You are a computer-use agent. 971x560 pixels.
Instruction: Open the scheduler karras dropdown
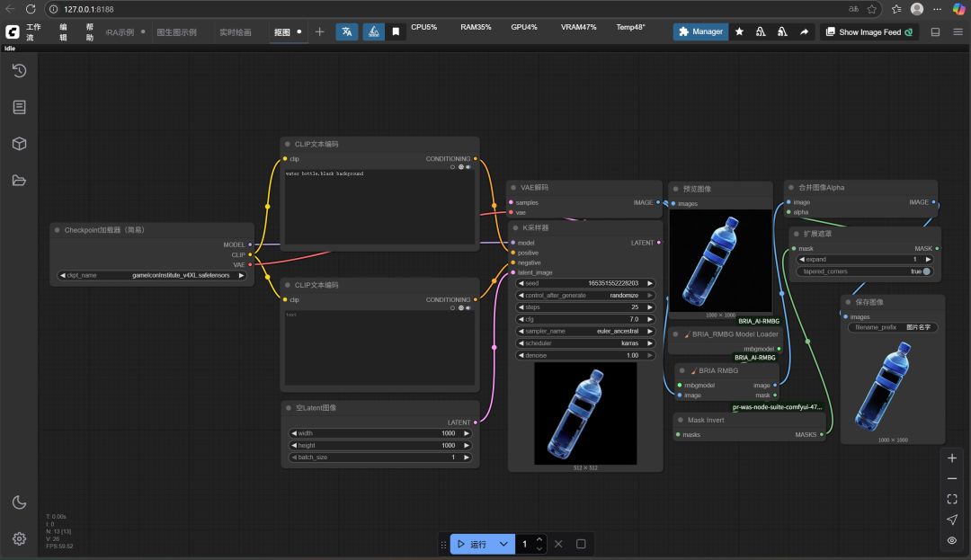(585, 343)
